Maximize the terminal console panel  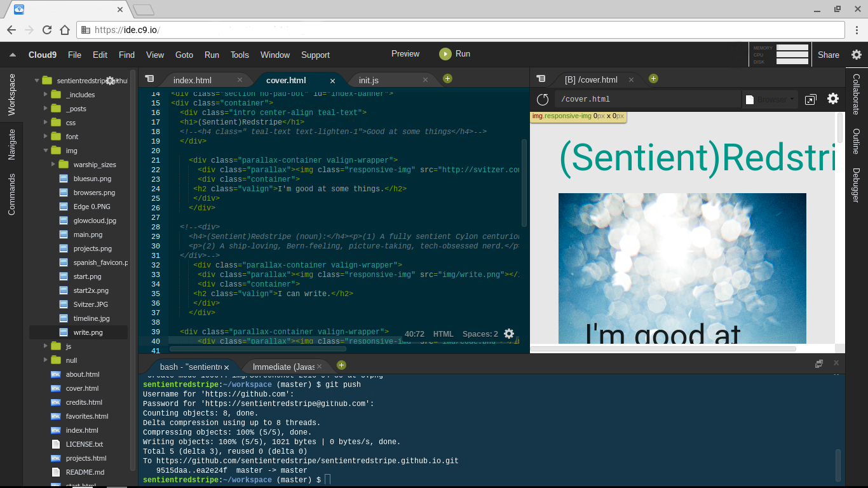click(x=819, y=363)
